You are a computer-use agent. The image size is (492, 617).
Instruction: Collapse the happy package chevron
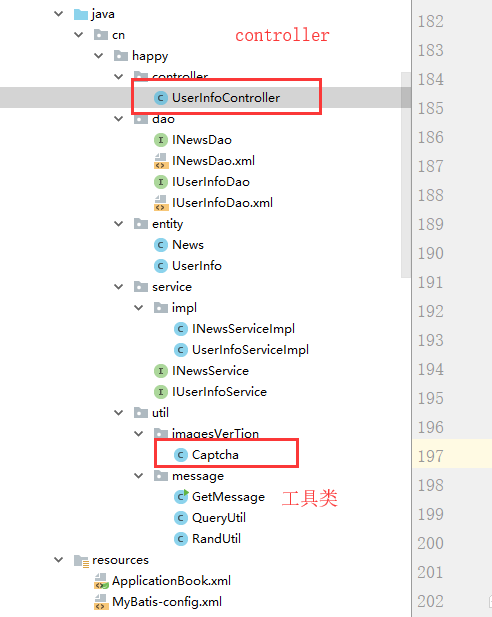[99, 55]
